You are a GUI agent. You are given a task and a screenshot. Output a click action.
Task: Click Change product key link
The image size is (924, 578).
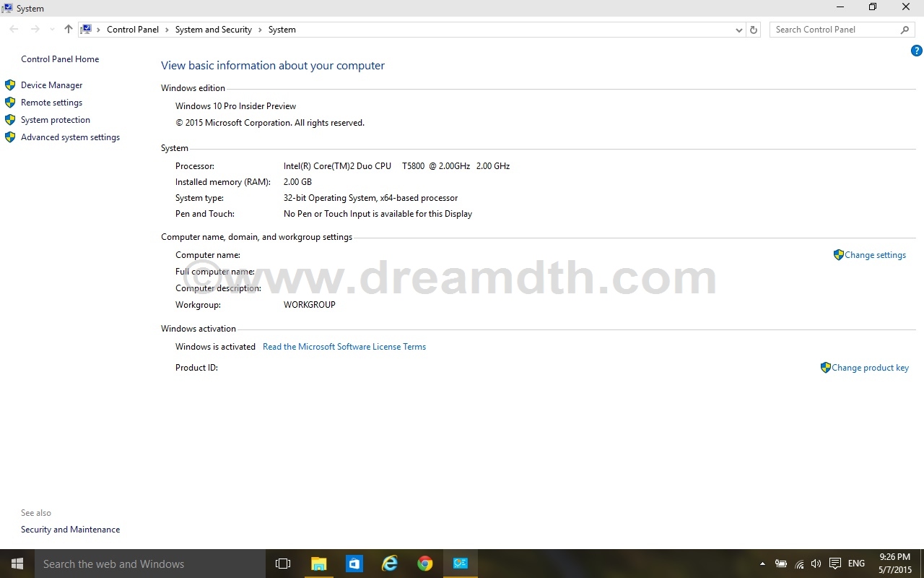coord(870,368)
